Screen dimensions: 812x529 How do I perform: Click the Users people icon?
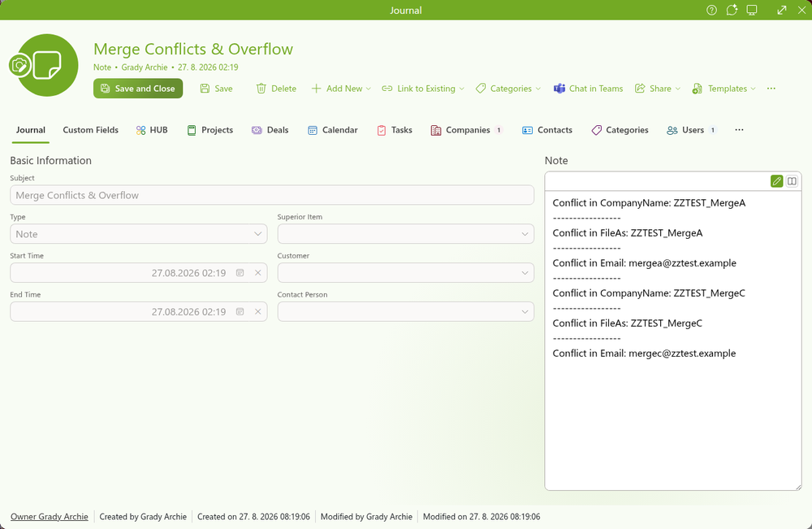coord(672,131)
